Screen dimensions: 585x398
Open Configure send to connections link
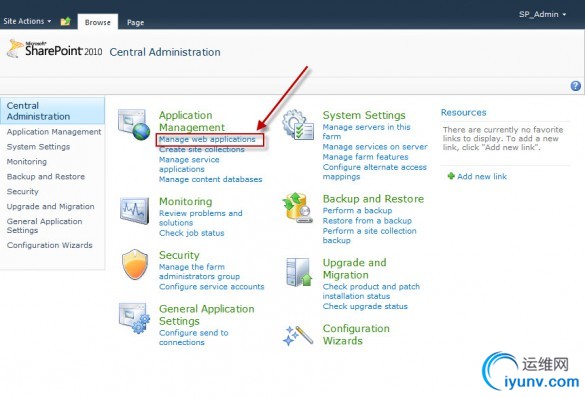193,337
